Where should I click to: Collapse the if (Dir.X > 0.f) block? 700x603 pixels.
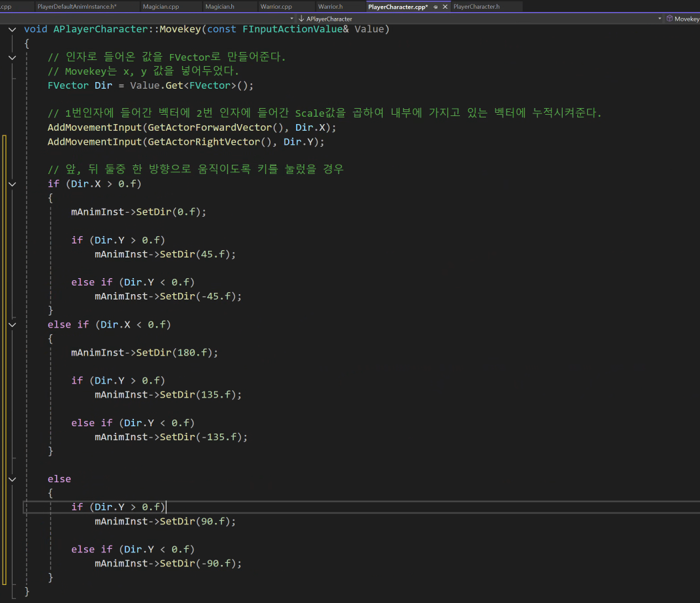click(x=13, y=184)
